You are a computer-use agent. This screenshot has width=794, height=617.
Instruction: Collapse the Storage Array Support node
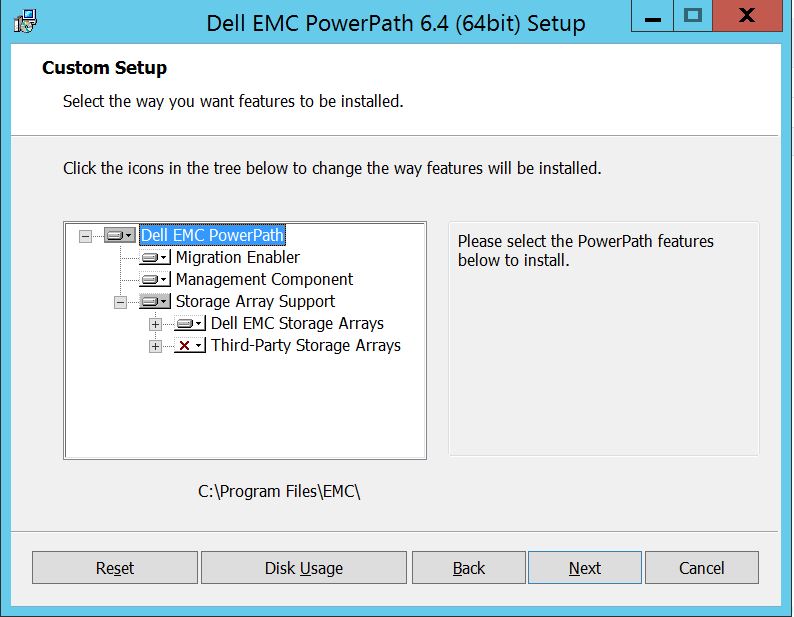pyautogui.click(x=120, y=302)
